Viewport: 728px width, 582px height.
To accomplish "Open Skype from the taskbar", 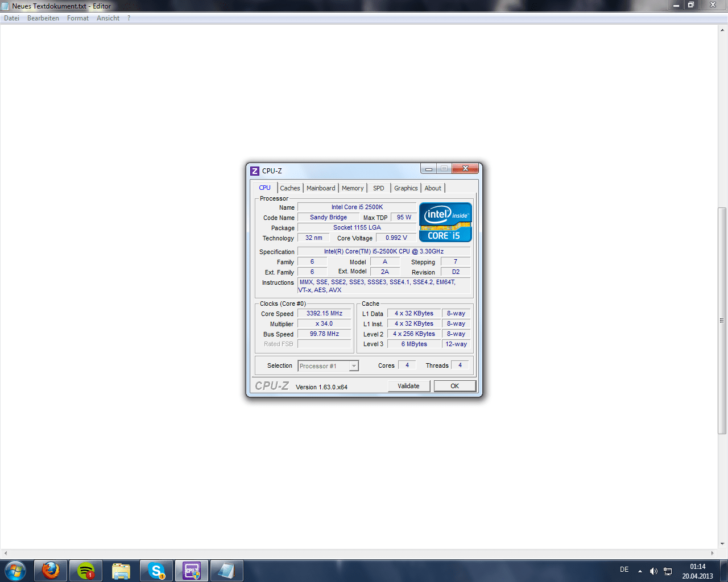I will [156, 571].
